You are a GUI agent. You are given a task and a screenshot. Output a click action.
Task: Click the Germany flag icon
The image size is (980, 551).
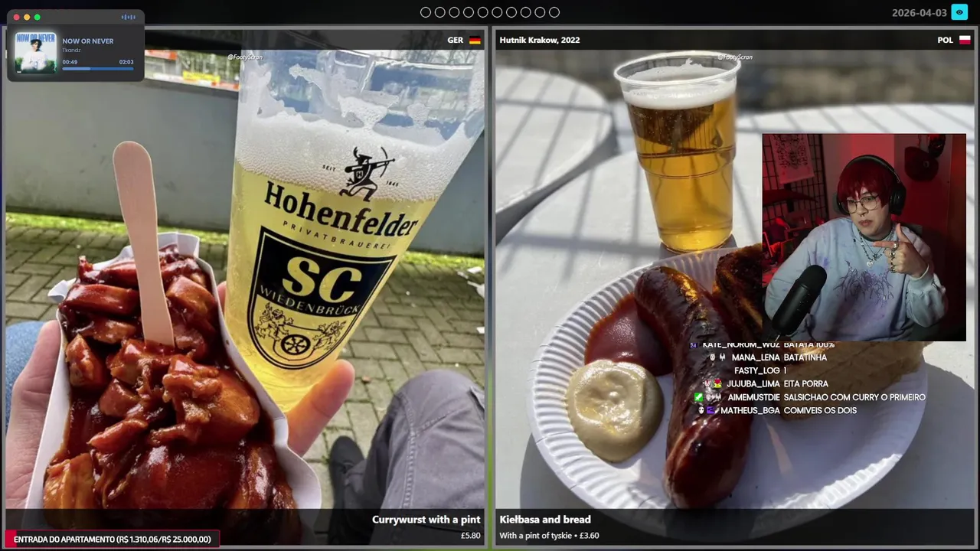(475, 41)
